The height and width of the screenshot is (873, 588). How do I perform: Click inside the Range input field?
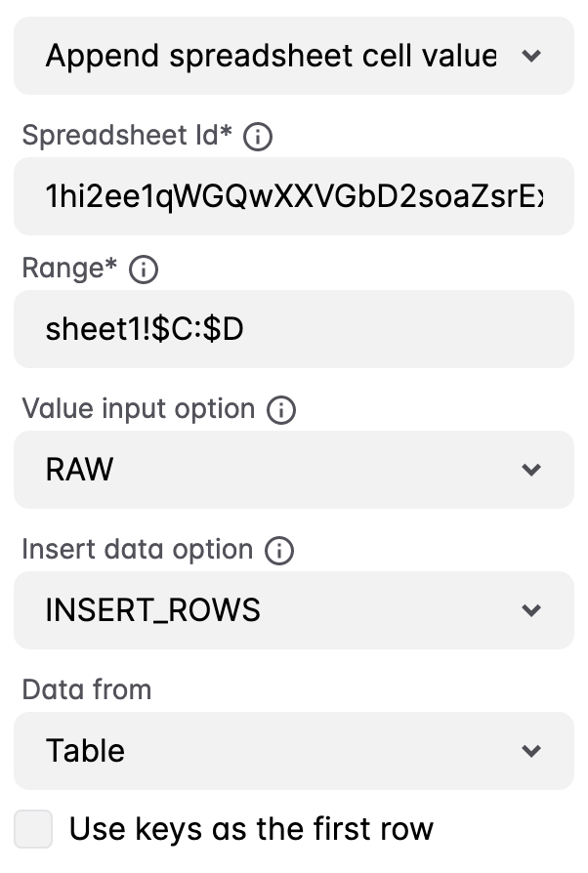pyautogui.click(x=293, y=329)
